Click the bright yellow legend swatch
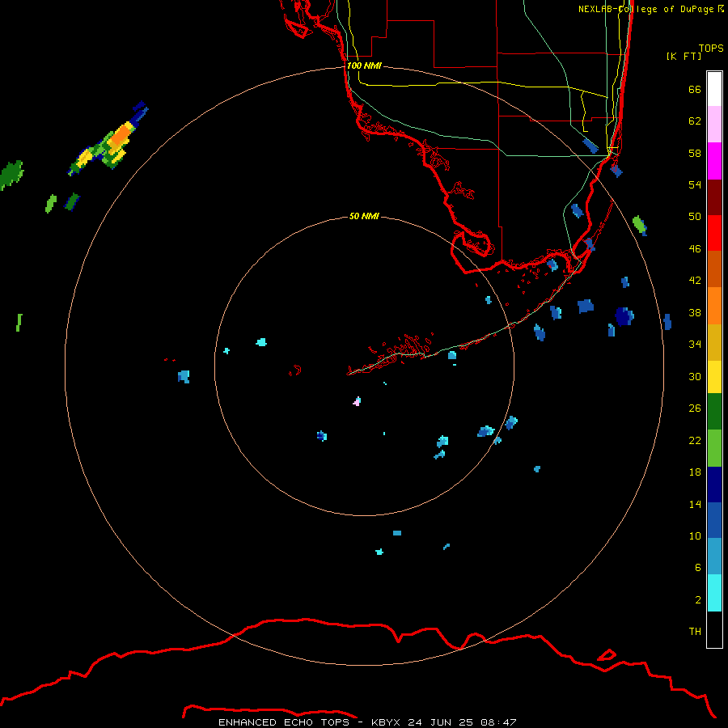Image resolution: width=728 pixels, height=728 pixels. pyautogui.click(x=714, y=377)
